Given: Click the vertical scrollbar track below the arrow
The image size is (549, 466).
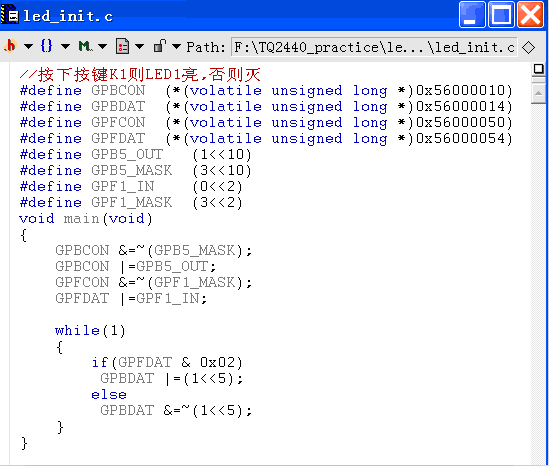Looking at the screenshot, I should click(538, 280).
